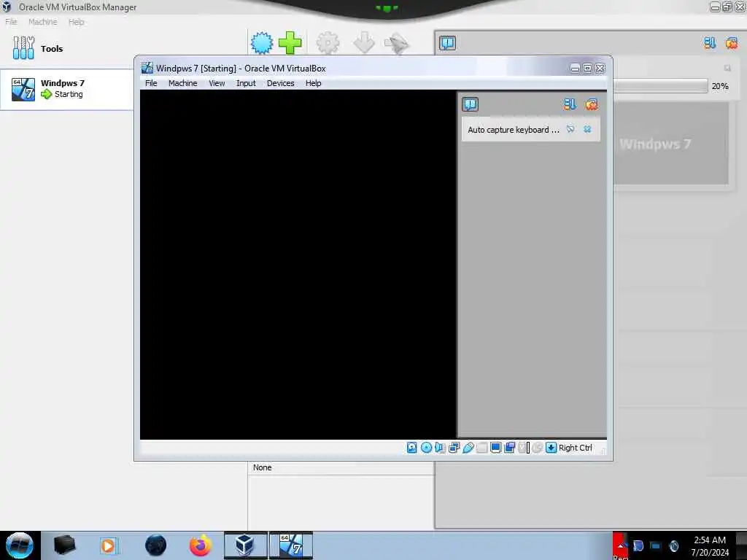Click the USB devices status icon
Viewport: 747px width, 560px height.
[468, 448]
